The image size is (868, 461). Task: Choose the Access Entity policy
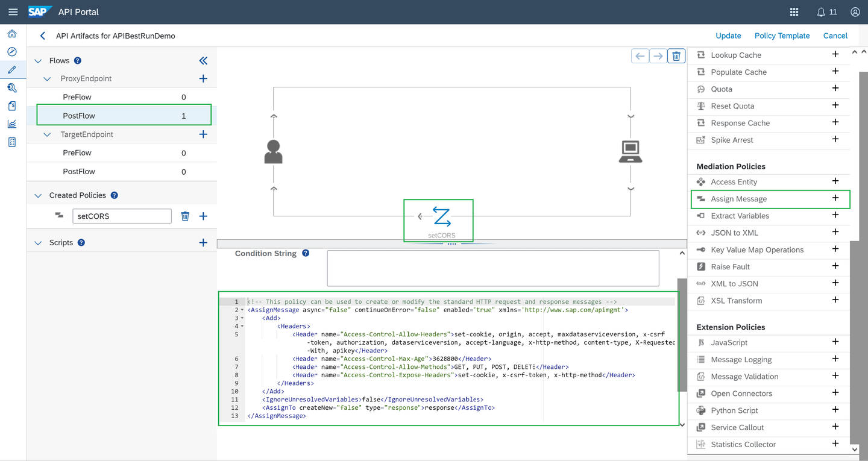734,182
